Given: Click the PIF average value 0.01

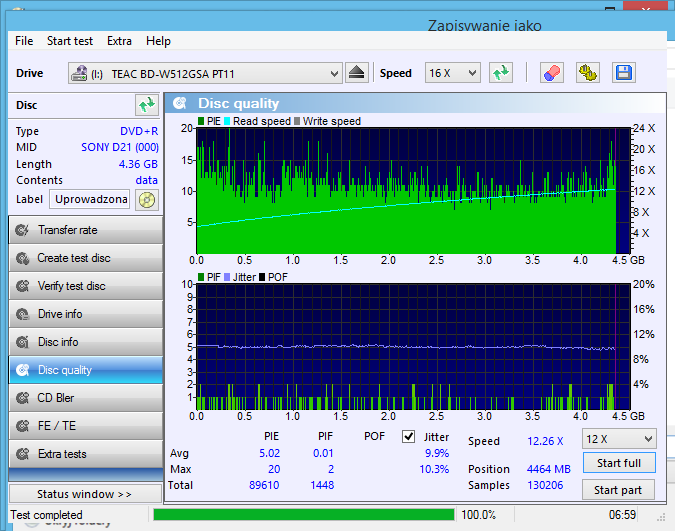Looking at the screenshot, I should [x=323, y=453].
